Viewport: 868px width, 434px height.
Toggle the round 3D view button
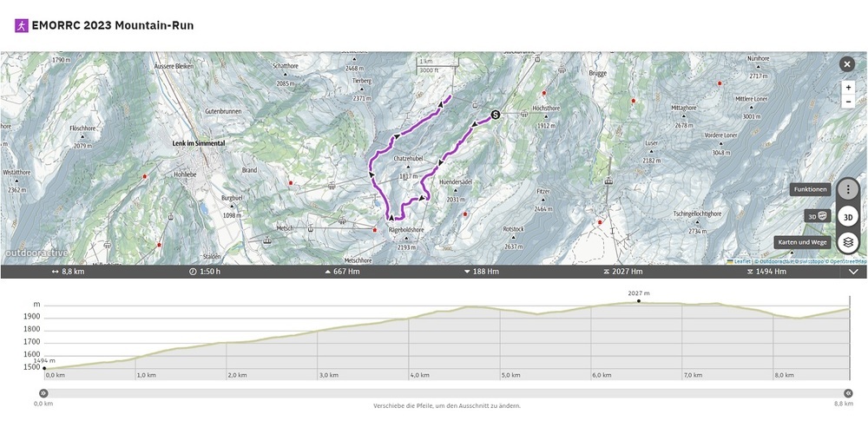tap(848, 216)
